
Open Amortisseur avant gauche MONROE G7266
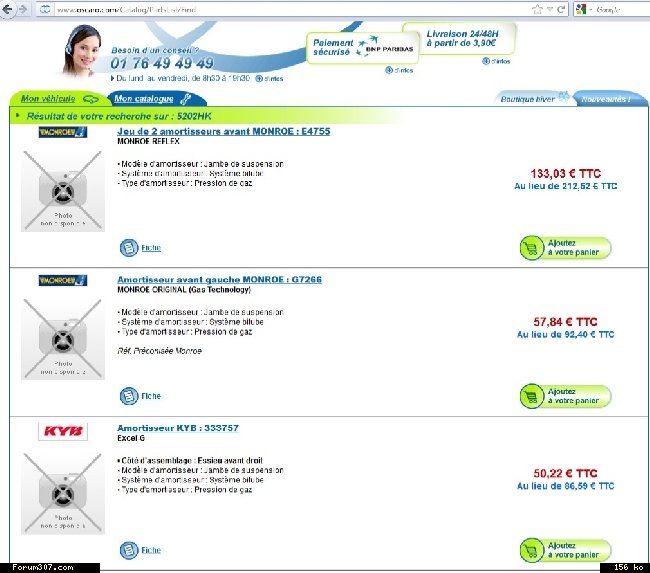219,279
